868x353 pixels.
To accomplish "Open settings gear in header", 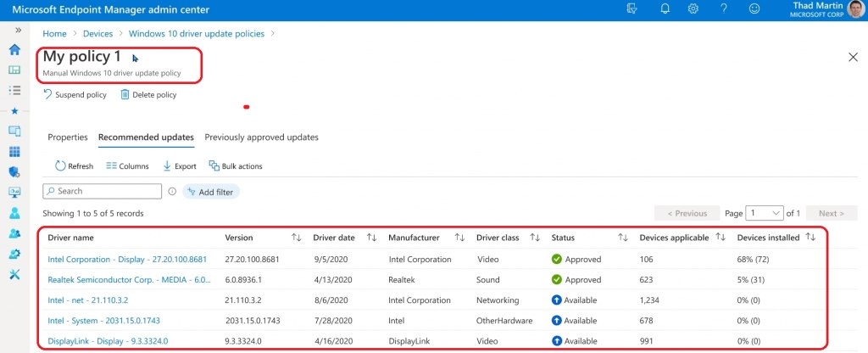I will pyautogui.click(x=693, y=8).
